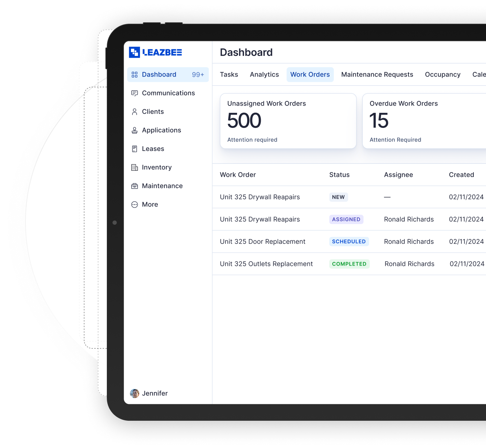Open Leases using the document icon
The image size is (486, 448).
[x=135, y=149]
